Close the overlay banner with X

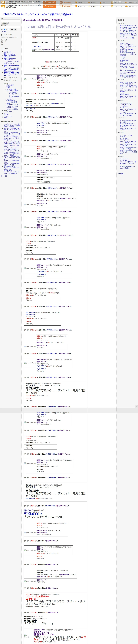click(x=136, y=406)
